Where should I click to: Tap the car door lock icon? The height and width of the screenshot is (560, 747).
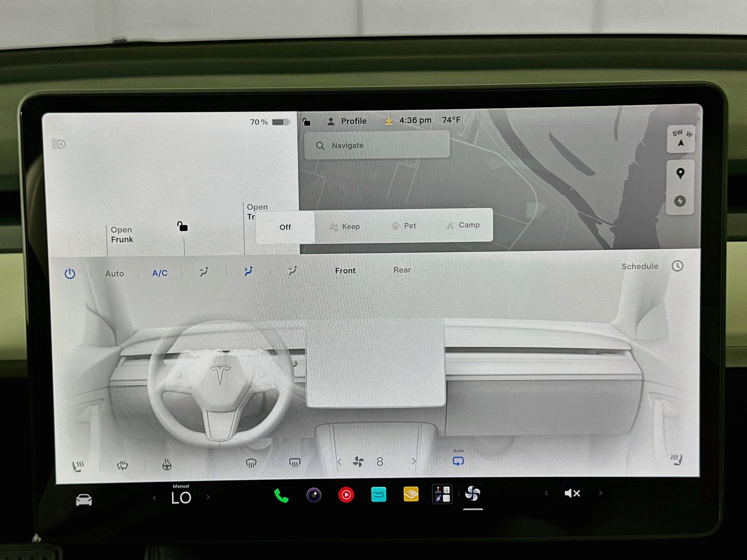pyautogui.click(x=182, y=226)
